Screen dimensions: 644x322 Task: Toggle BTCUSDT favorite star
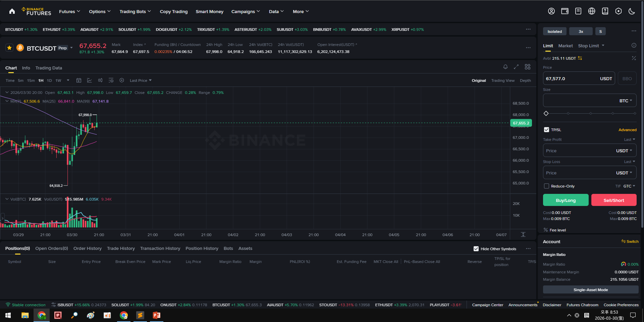coord(9,48)
